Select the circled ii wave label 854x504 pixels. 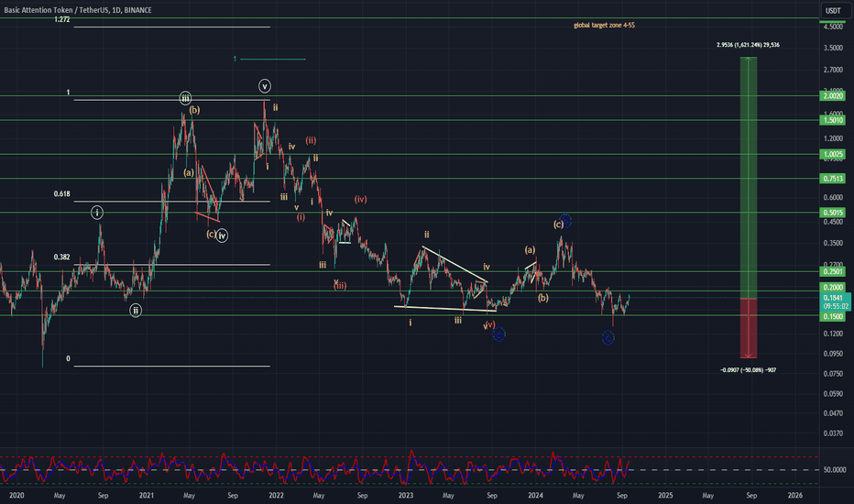pyautogui.click(x=136, y=311)
